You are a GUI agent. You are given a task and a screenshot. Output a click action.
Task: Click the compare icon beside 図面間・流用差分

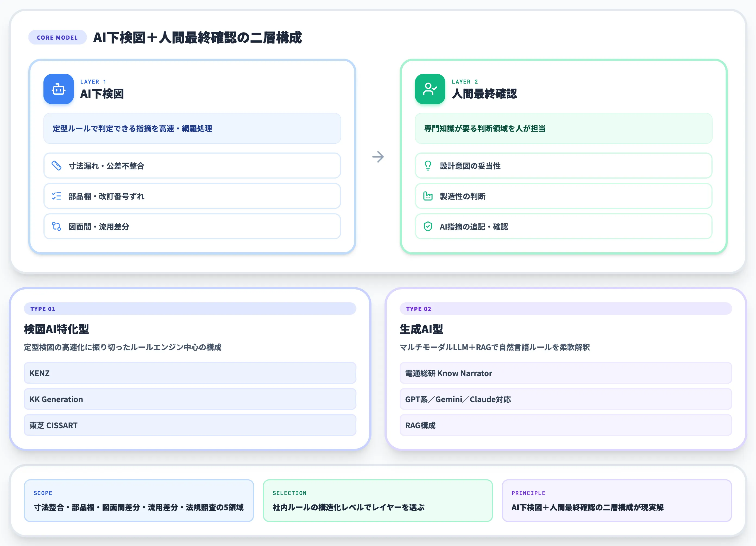tap(56, 227)
